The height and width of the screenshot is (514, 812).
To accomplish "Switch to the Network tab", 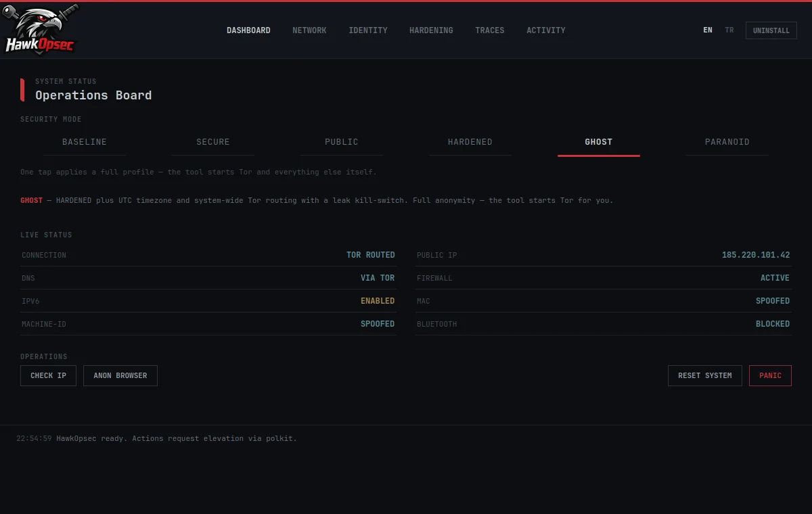I will click(309, 30).
